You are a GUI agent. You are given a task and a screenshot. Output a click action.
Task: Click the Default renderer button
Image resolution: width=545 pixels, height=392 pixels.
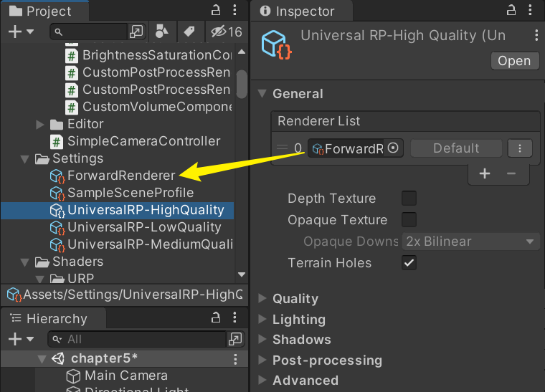(x=456, y=148)
